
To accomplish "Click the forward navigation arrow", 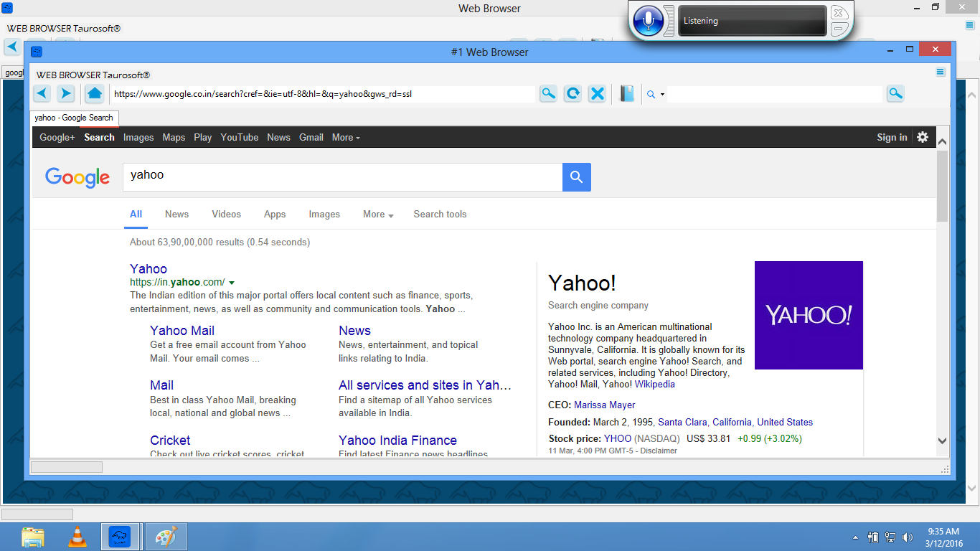I will [65, 93].
